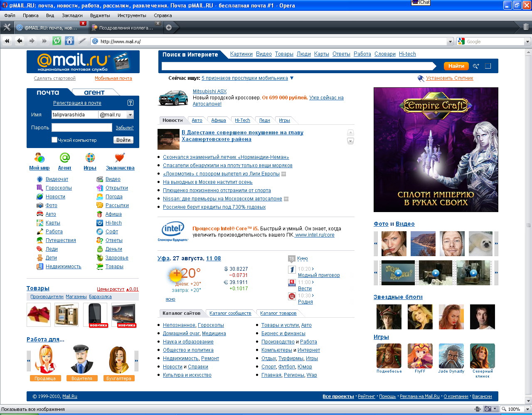Open the seal pup photo thumbnail
Screen dimensions: 532x415
(x=480, y=244)
